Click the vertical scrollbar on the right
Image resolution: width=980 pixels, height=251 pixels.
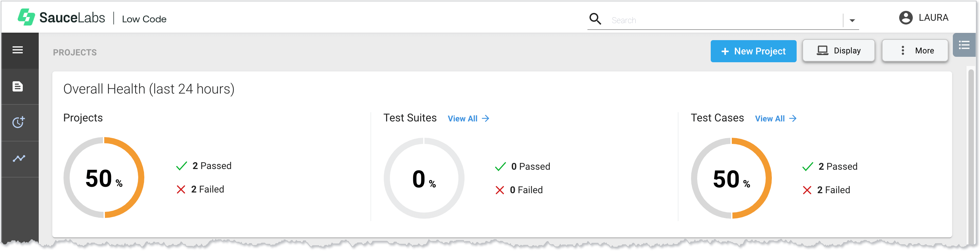tap(971, 152)
